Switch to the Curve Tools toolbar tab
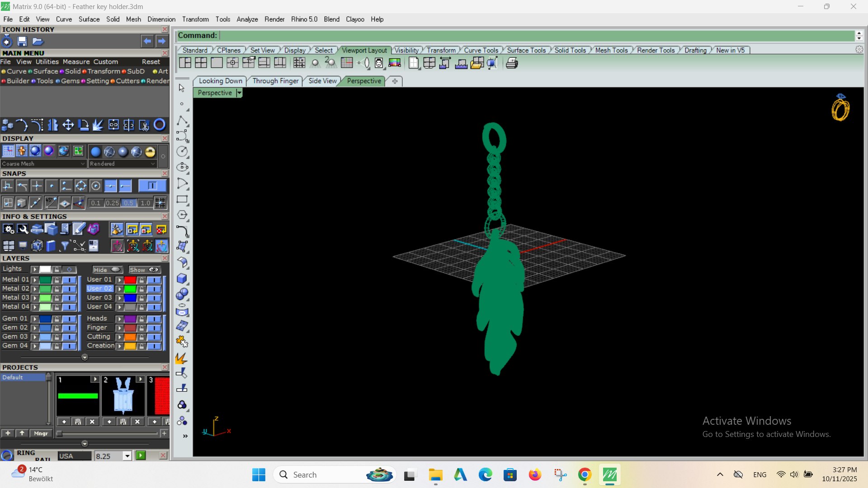 [481, 50]
